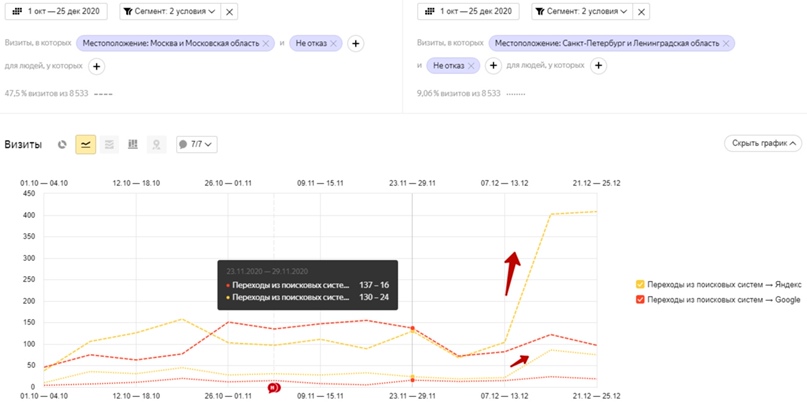Viewport: 807px width, 410px height.
Task: Toggle the Google series legend checkbox
Action: 640,299
